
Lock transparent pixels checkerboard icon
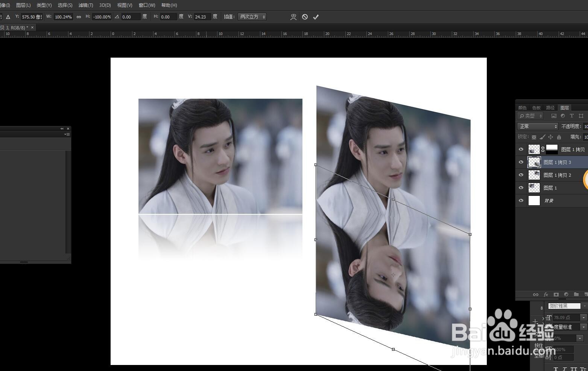pos(534,137)
